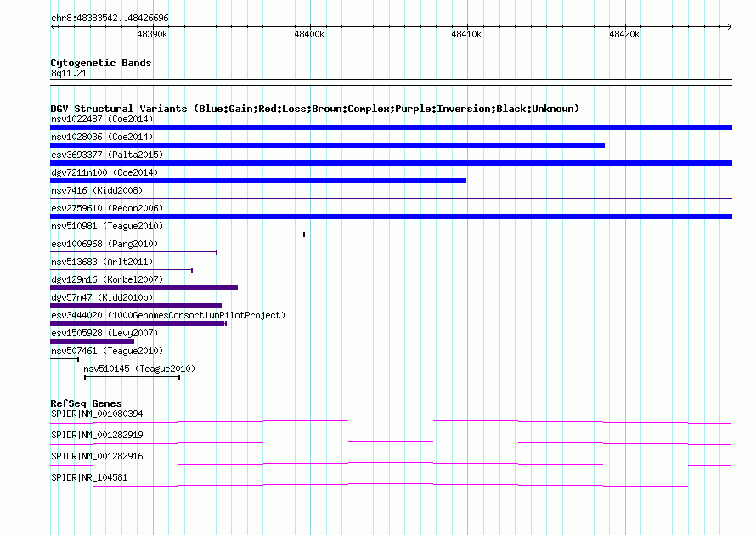Screen dimensions: 756x535
Task: Click the black line under nsv510145
Action: click(133, 377)
